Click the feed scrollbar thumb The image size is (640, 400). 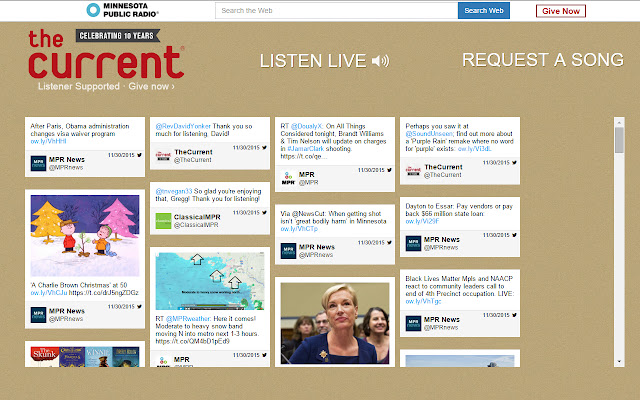pos(619,140)
